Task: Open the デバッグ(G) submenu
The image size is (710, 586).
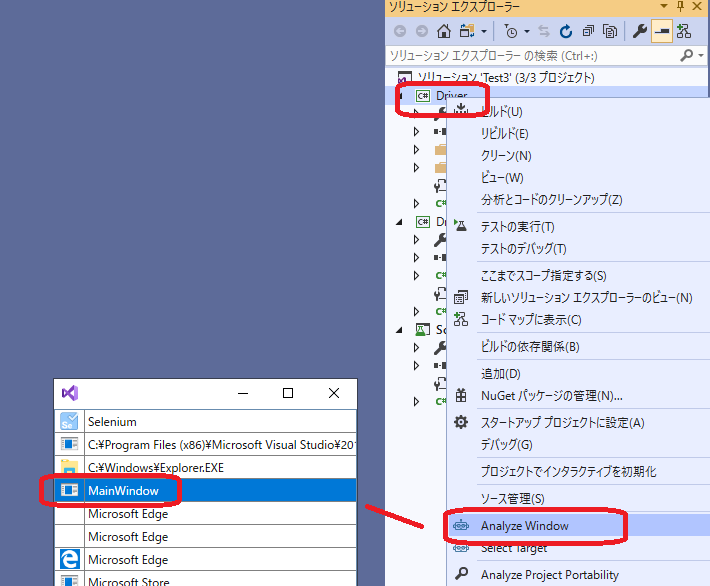Action: coord(506,444)
